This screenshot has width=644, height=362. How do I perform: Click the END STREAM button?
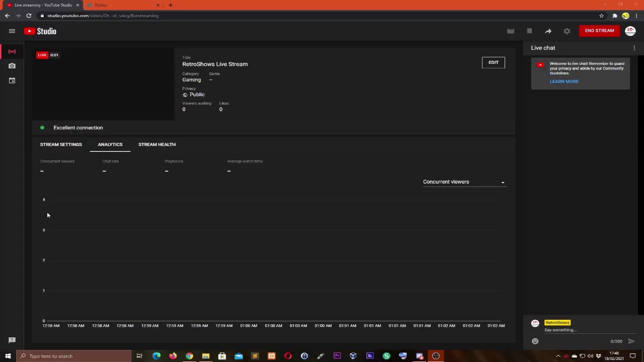click(599, 31)
